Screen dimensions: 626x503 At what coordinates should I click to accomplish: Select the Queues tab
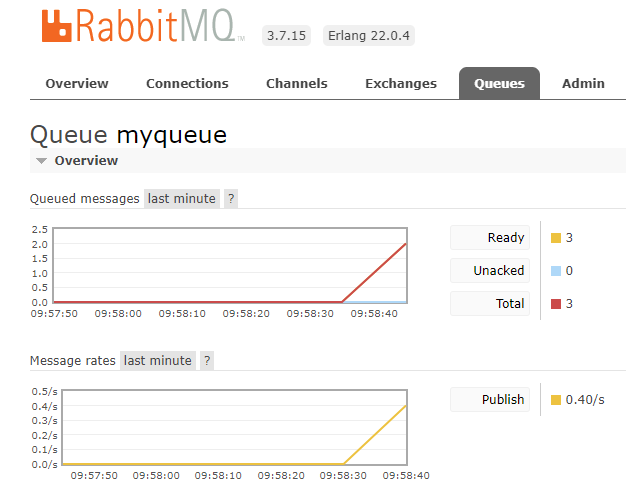tap(499, 83)
